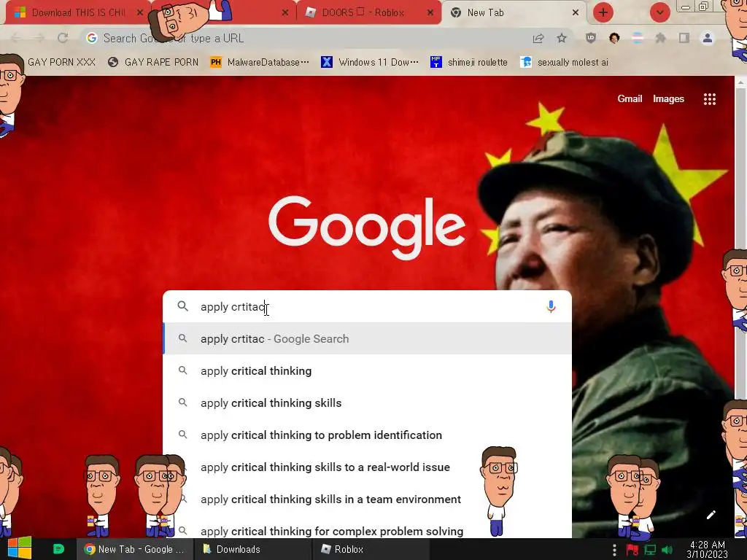
Task: Start voice search with the microphone icon
Action: [x=551, y=306]
